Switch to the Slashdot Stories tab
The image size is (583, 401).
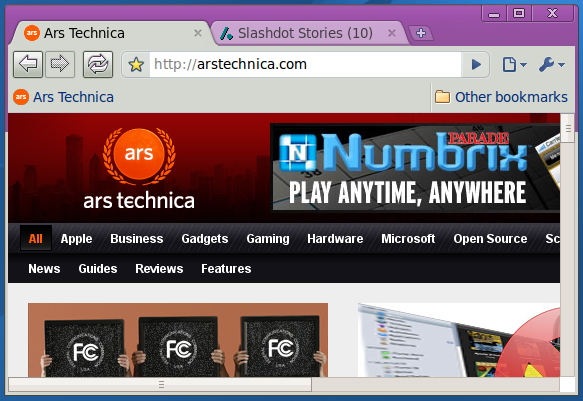[x=305, y=33]
